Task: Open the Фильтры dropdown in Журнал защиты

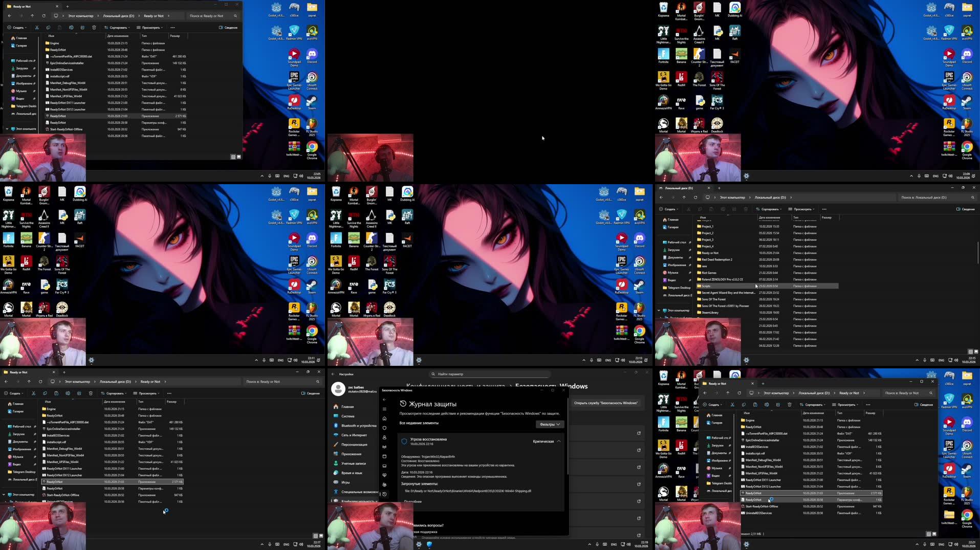Action: point(549,424)
